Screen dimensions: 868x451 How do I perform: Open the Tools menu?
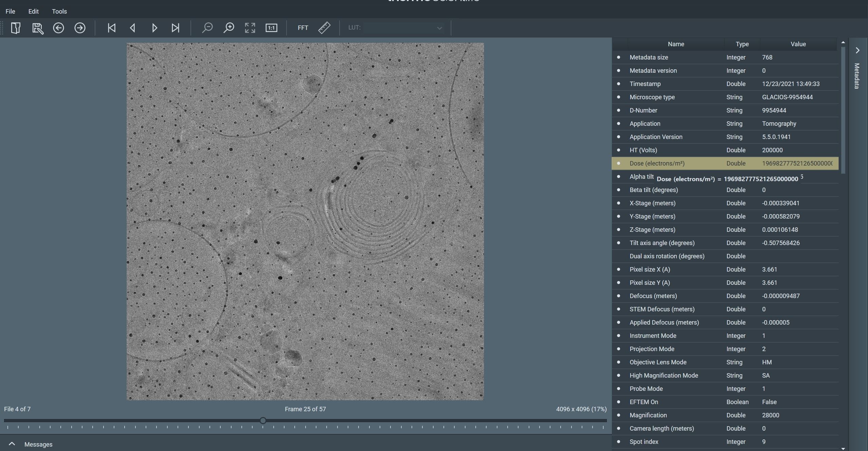tap(59, 11)
